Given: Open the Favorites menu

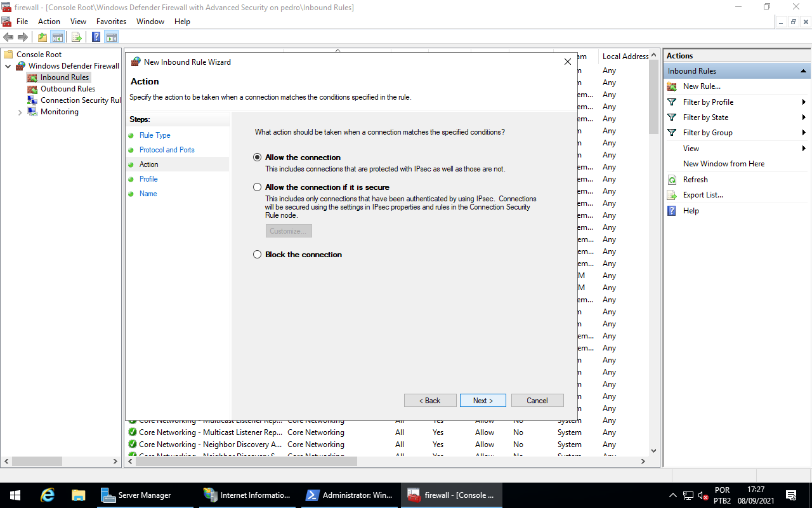Looking at the screenshot, I should point(111,22).
